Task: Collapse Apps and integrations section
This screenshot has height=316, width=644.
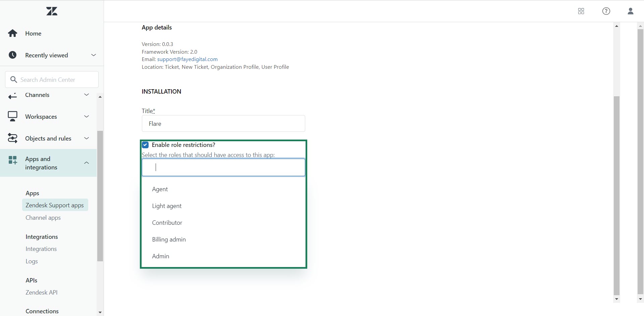Action: (x=87, y=163)
